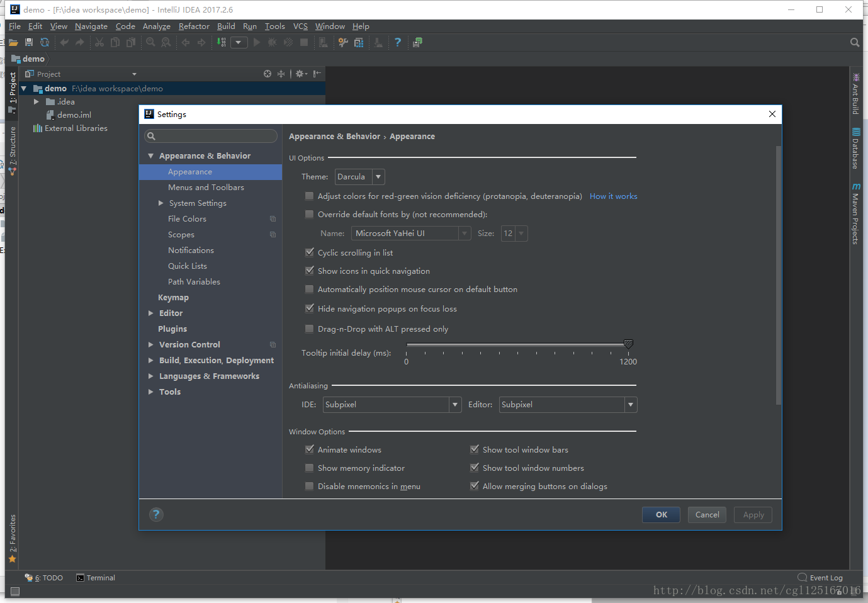Viewport: 868px width, 603px height.
Task: Click the Undo arrow in toolbar
Action: point(64,42)
